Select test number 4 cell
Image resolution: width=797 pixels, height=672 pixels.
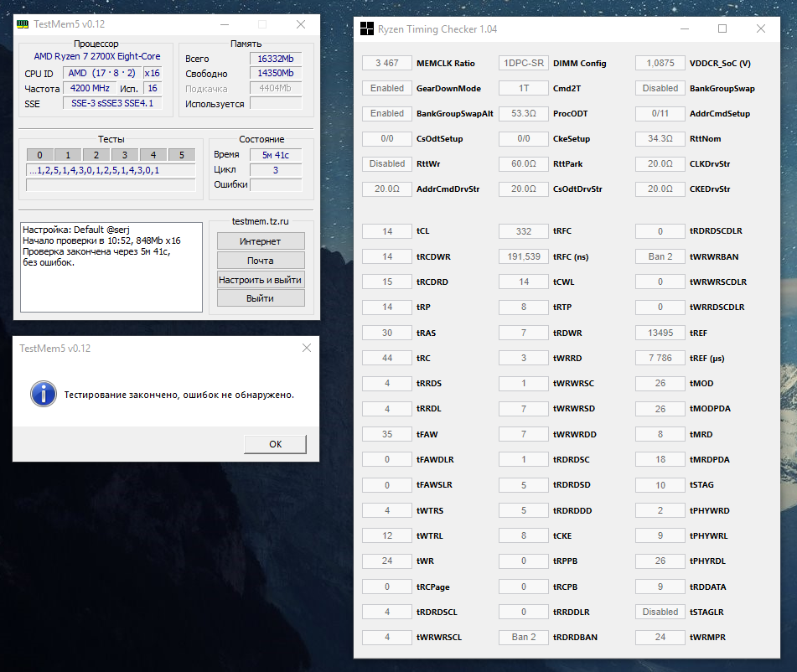153,155
